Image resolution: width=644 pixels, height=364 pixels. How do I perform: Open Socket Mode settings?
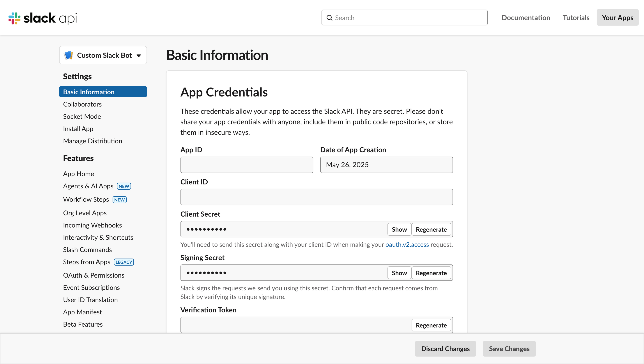[x=82, y=116]
